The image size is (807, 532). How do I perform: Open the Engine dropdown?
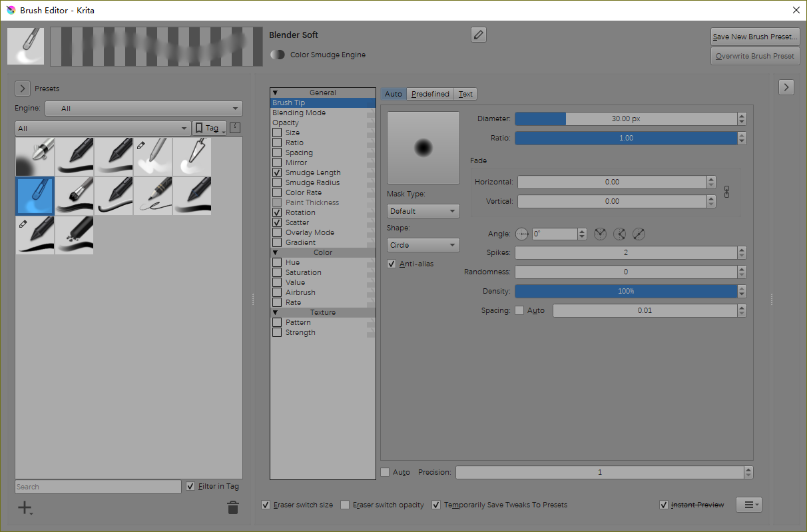pos(143,109)
